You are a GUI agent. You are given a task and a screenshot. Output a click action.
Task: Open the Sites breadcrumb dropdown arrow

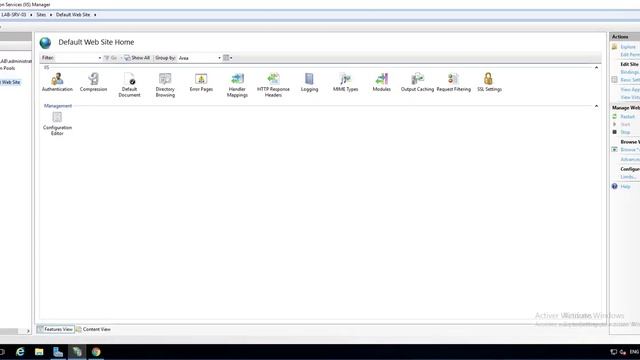click(51, 15)
